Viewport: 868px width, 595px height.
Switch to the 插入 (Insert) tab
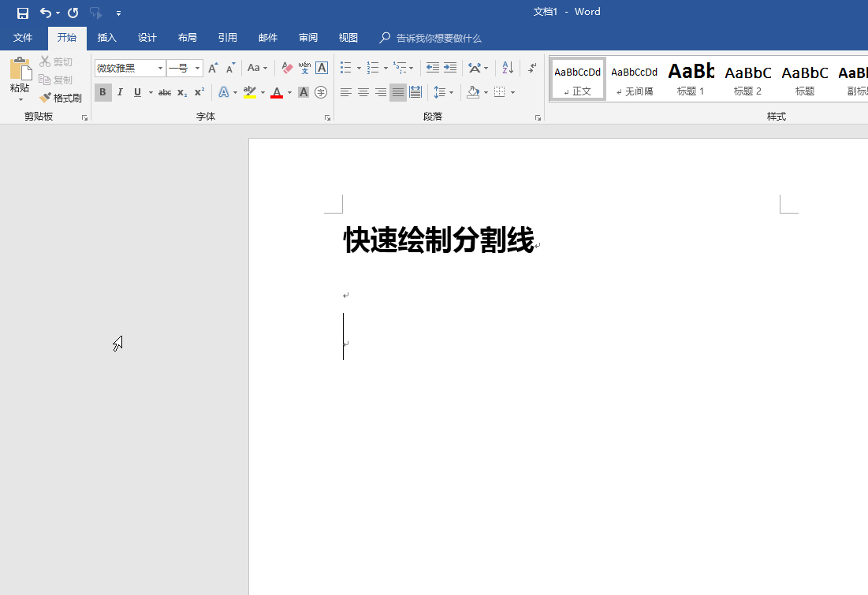tap(106, 38)
